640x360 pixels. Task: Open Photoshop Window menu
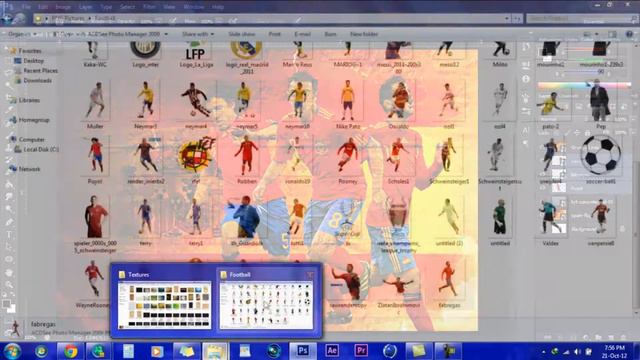tap(193, 7)
